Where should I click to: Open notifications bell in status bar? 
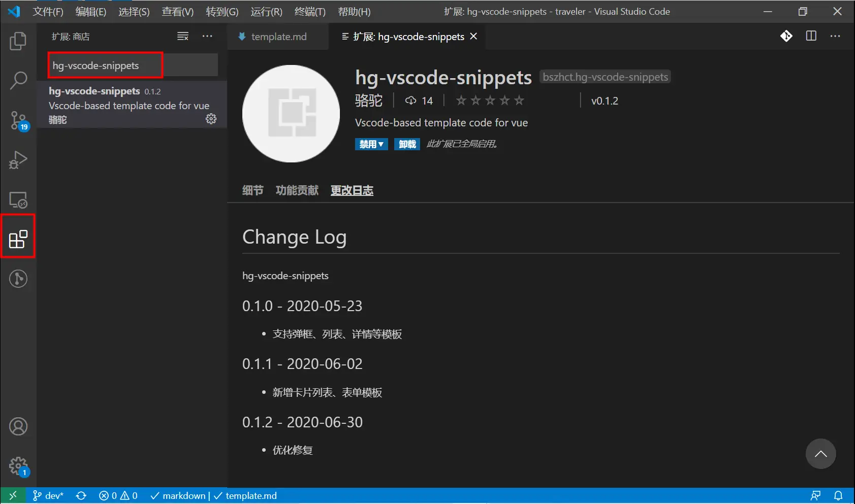click(x=838, y=495)
